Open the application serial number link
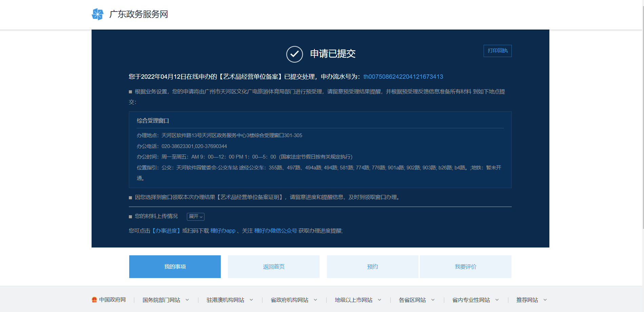Viewport: 644px width, 312px height. [x=403, y=77]
